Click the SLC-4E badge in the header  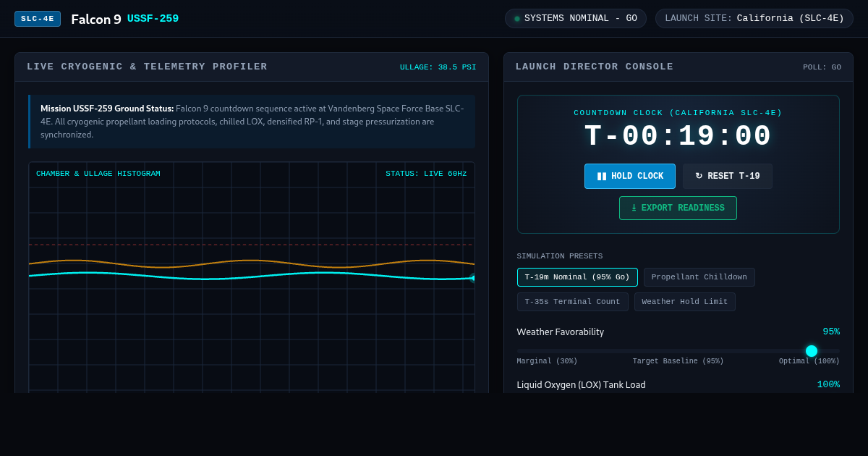point(38,19)
